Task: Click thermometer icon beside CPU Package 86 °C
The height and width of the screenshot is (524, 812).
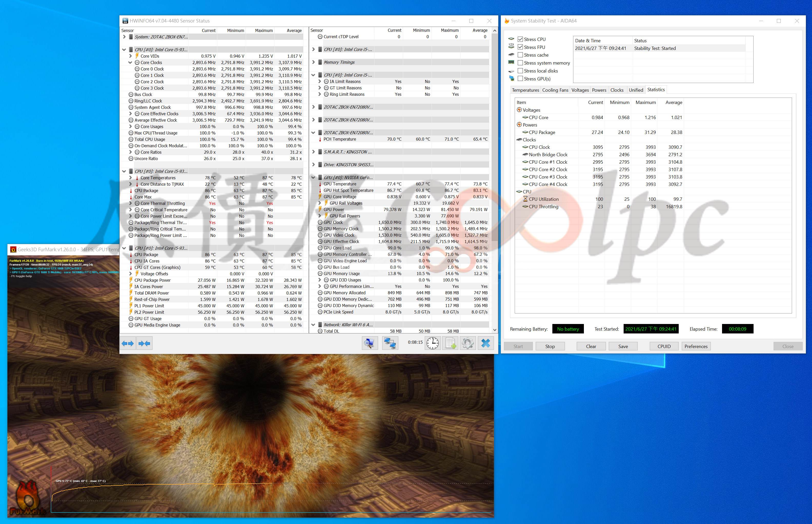Action: [x=131, y=191]
